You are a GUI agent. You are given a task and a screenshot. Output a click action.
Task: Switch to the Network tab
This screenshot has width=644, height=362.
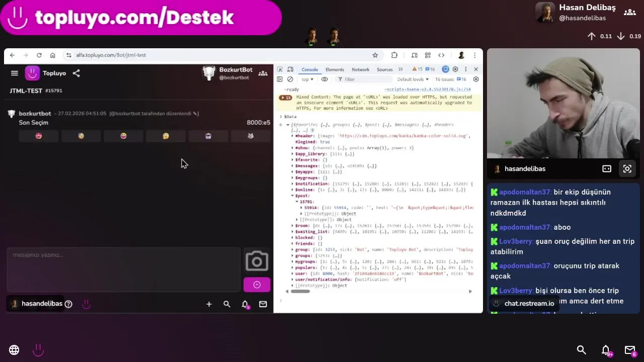coord(360,69)
